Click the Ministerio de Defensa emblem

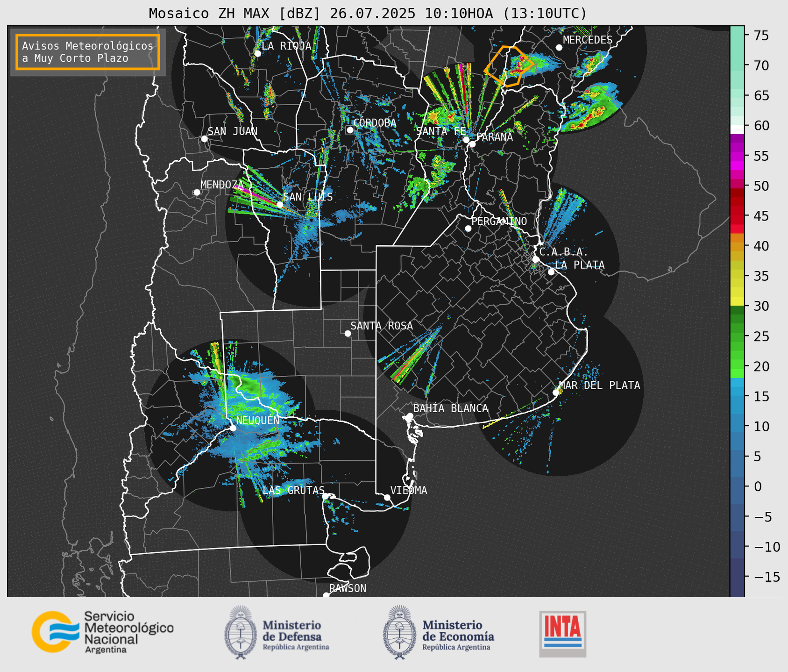coord(241,632)
